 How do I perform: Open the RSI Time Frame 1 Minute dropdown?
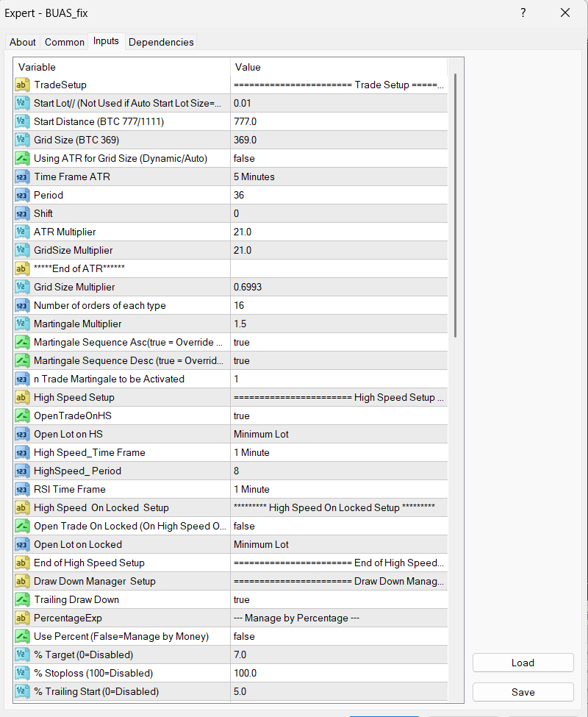[338, 489]
